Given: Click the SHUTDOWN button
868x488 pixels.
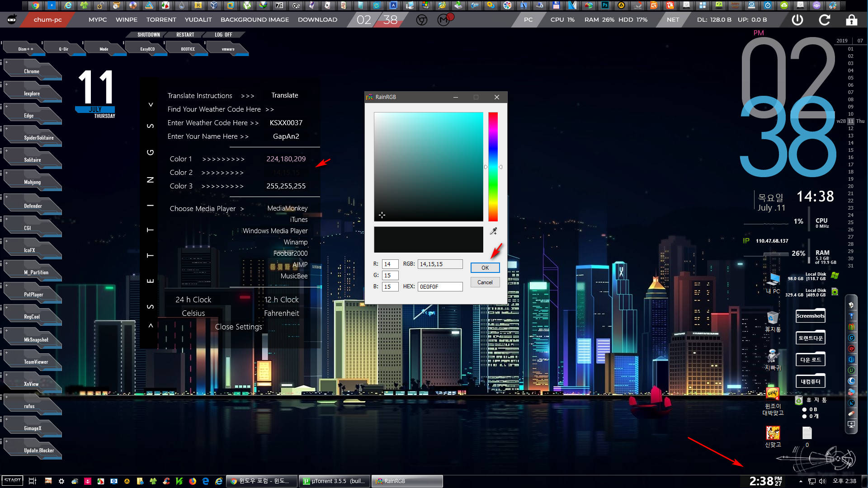Looking at the screenshot, I should (x=149, y=35).
